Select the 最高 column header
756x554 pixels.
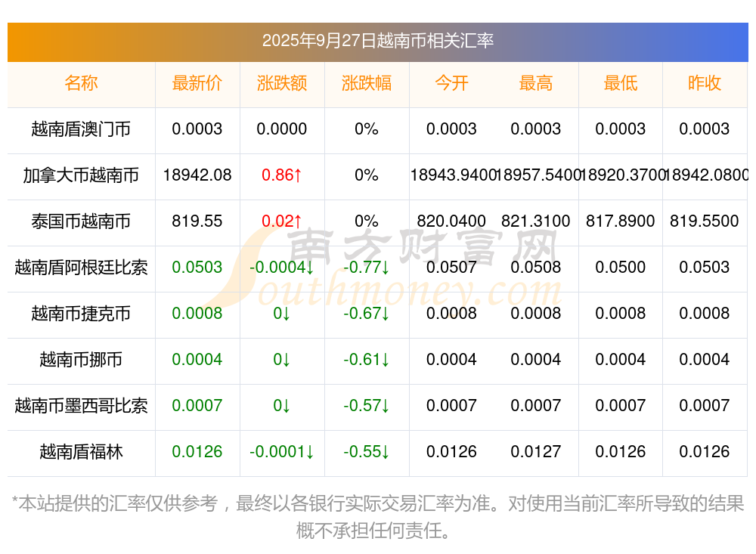coord(536,84)
